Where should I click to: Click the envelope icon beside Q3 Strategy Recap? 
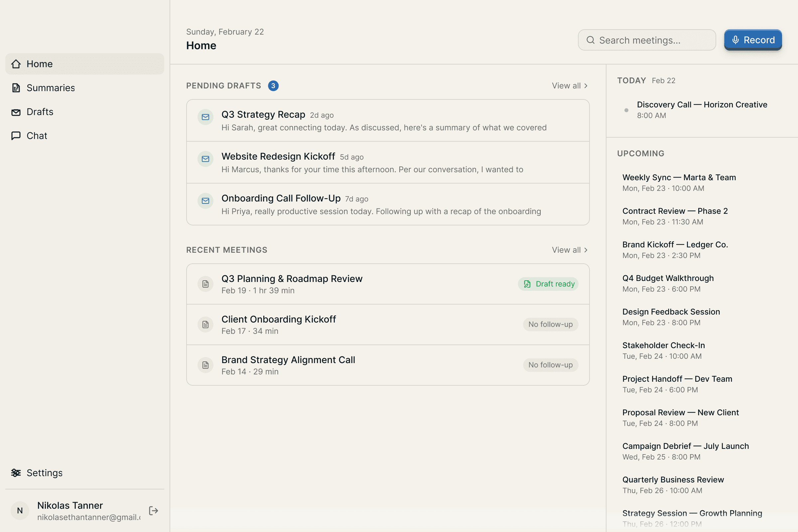point(205,117)
